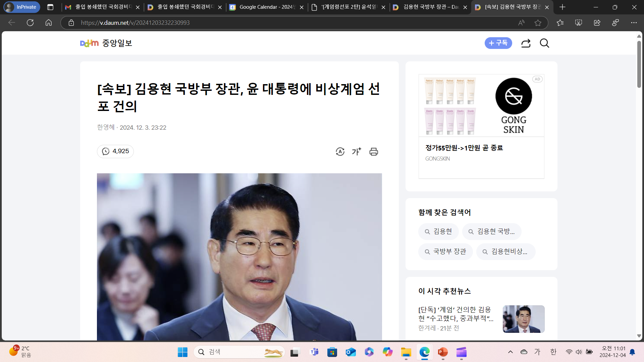Click the browser refresh icon
This screenshot has width=644, height=362.
click(30, 23)
